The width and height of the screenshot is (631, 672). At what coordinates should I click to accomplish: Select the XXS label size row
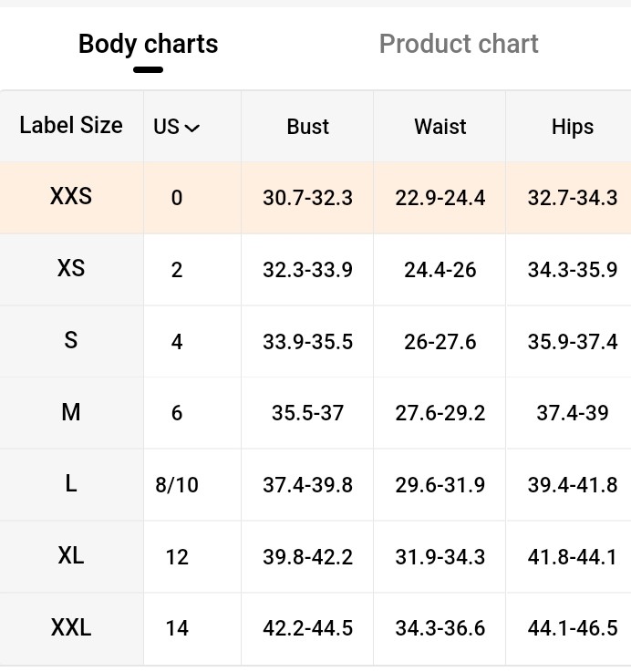coord(315,198)
